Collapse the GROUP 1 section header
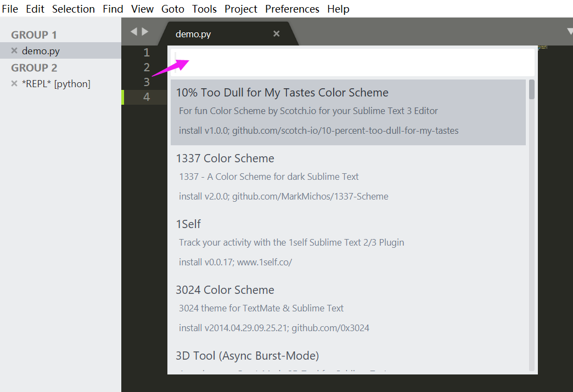Viewport: 573px width, 392px height. 34,34
